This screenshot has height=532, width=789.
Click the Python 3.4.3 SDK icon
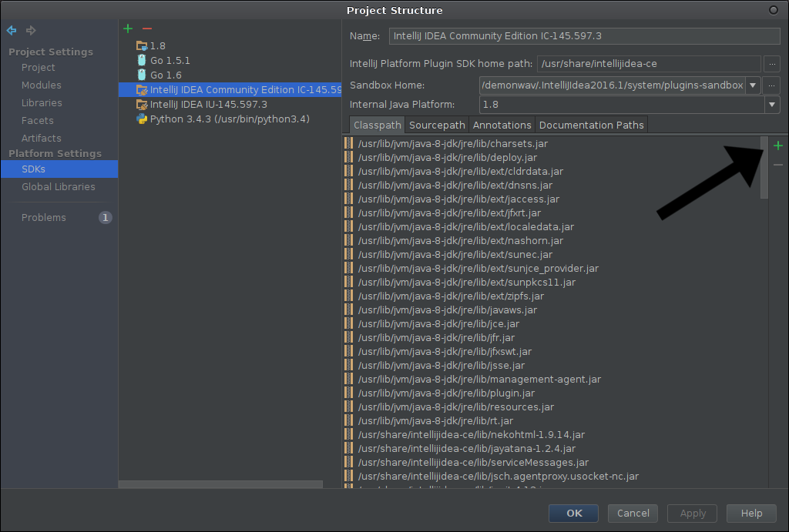142,119
